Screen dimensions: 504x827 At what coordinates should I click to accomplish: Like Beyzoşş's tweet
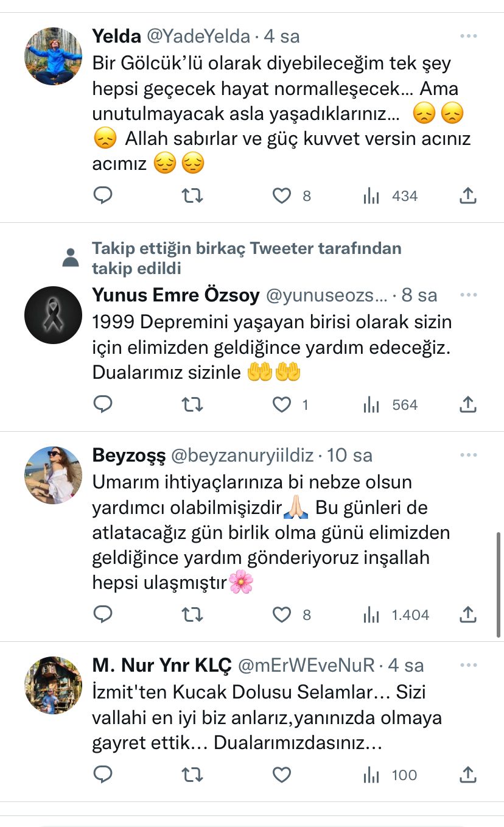pos(281,614)
